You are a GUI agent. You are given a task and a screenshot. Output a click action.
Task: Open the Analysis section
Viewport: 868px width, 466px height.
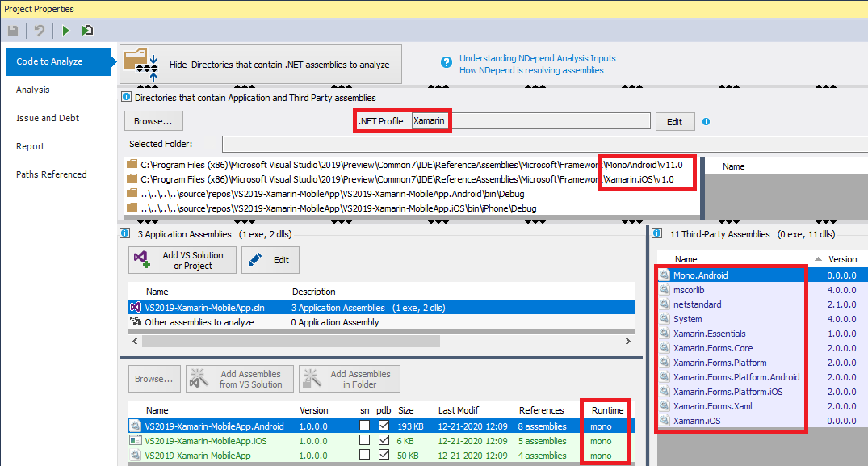[x=32, y=90]
